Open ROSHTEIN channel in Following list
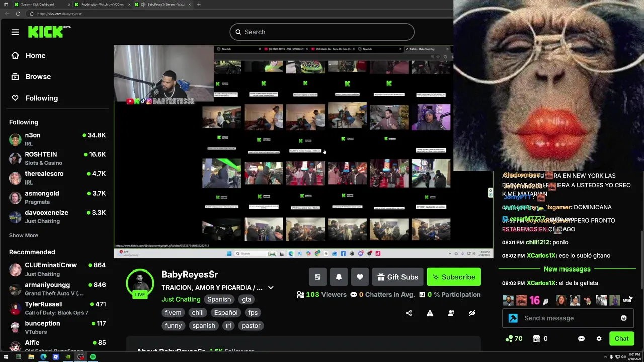Screen dimensions: 644x362 [x=57, y=158]
